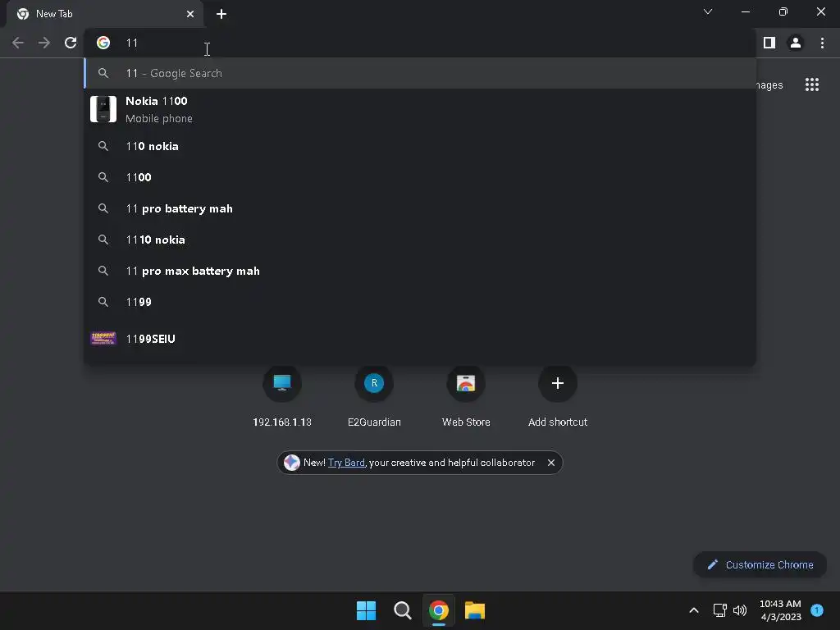Open Windows taskbar Search
The image size is (840, 630).
[402, 610]
